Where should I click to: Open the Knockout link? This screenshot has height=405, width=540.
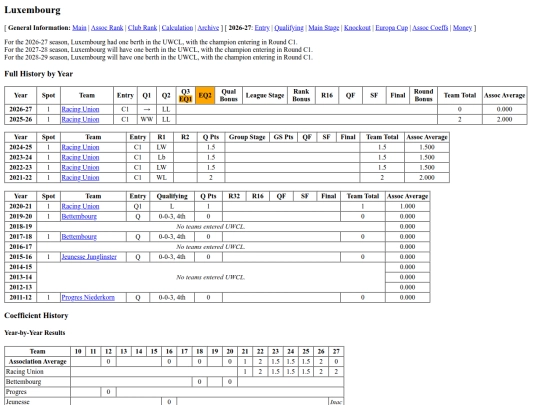[357, 28]
